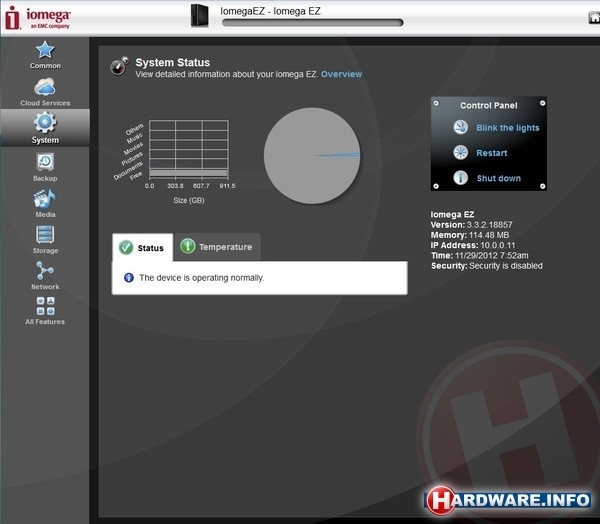Click the Free bar in size chart
The width and height of the screenshot is (600, 524).
coord(189,173)
